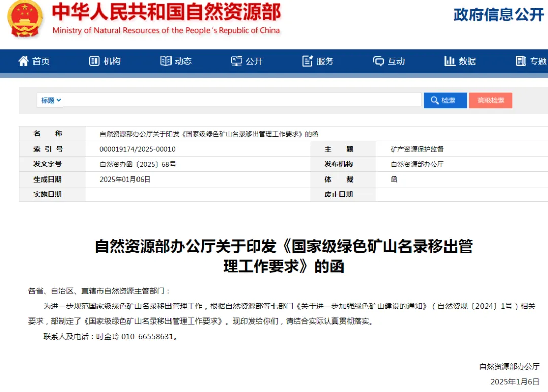Click the 检索 search button
Viewport: 548px width, 392px height.
coord(445,100)
